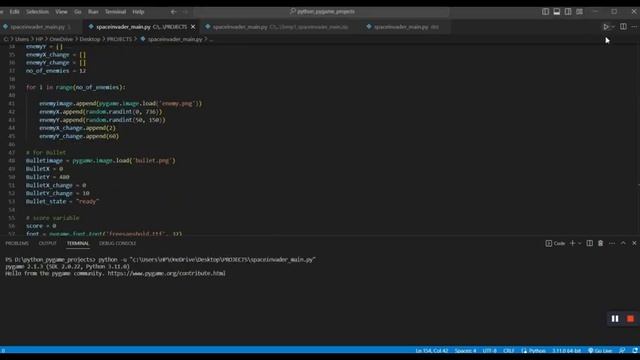640x360 pixels.
Task: Switch to the OUTPUT panel tab
Action: click(47, 243)
